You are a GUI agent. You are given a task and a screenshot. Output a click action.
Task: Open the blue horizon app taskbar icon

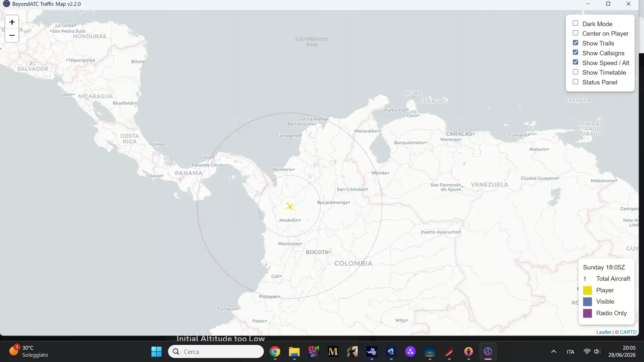tap(430, 351)
